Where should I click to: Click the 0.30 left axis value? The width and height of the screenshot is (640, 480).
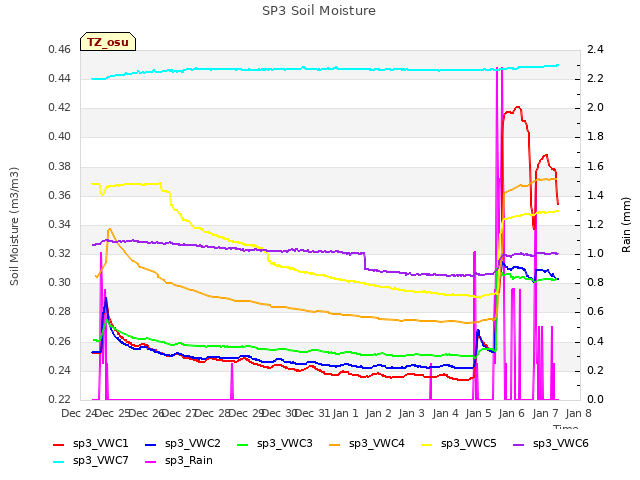point(59,282)
